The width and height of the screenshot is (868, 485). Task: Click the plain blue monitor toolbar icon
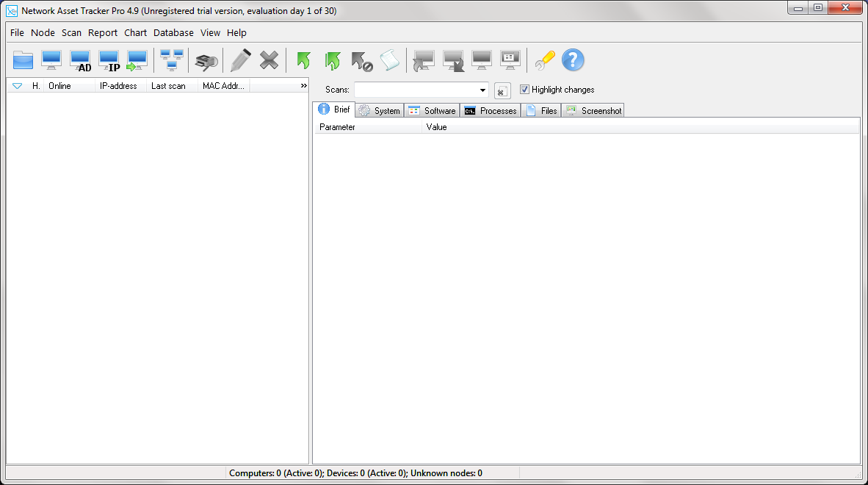pos(51,60)
